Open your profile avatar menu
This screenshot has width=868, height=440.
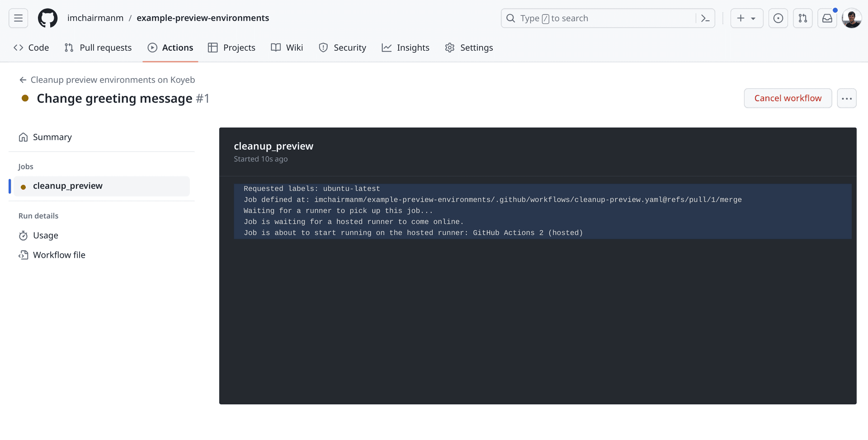[x=852, y=18]
